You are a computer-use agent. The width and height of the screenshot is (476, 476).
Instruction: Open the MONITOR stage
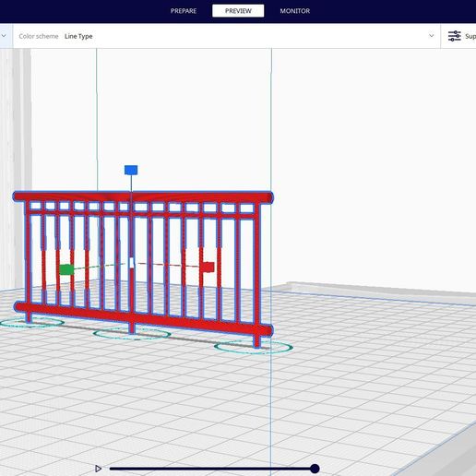(x=294, y=11)
